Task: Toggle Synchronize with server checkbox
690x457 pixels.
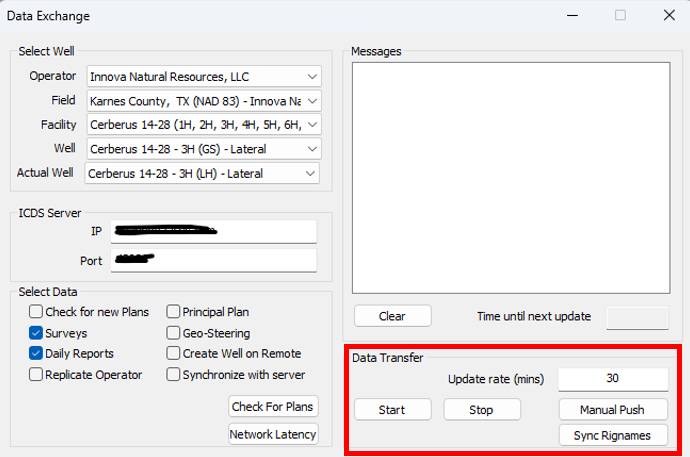Action: tap(174, 375)
